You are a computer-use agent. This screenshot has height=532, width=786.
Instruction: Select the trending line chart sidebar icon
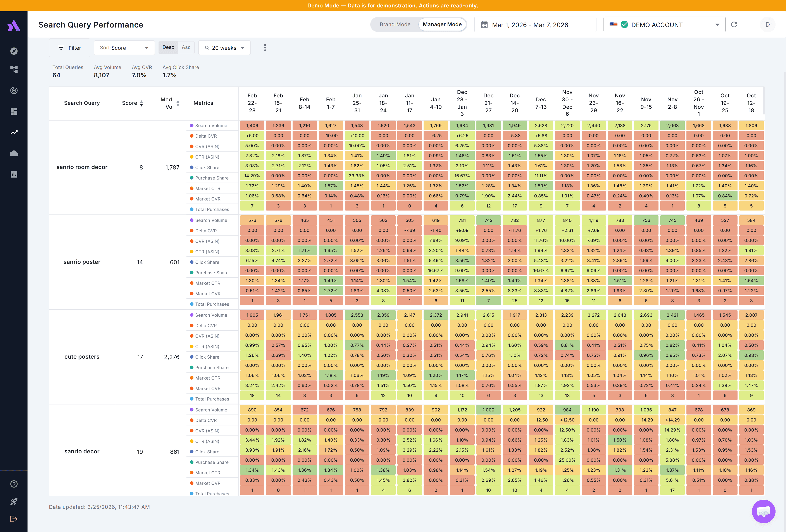click(x=14, y=132)
